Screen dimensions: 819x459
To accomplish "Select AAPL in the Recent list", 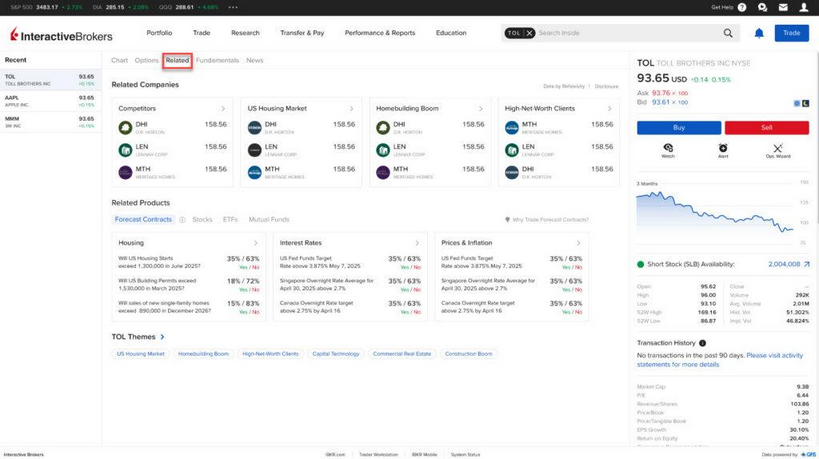I will coord(50,100).
